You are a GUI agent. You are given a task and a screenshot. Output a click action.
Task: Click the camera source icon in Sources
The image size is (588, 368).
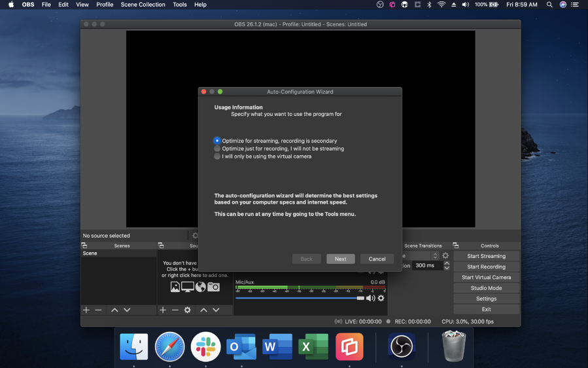(x=213, y=287)
